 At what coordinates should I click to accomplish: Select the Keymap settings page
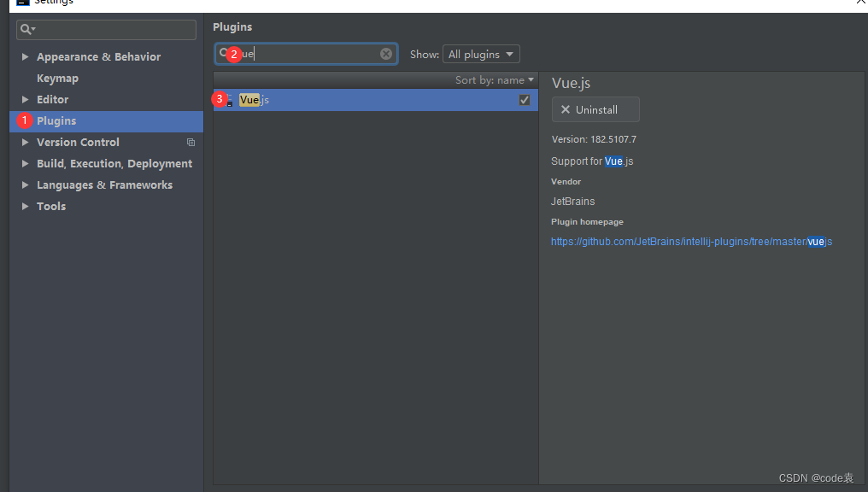coord(57,78)
